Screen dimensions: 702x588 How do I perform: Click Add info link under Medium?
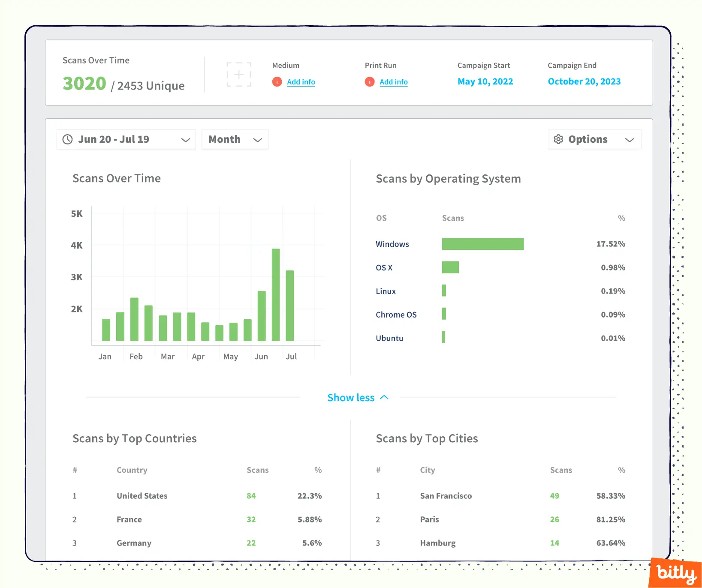coord(301,82)
